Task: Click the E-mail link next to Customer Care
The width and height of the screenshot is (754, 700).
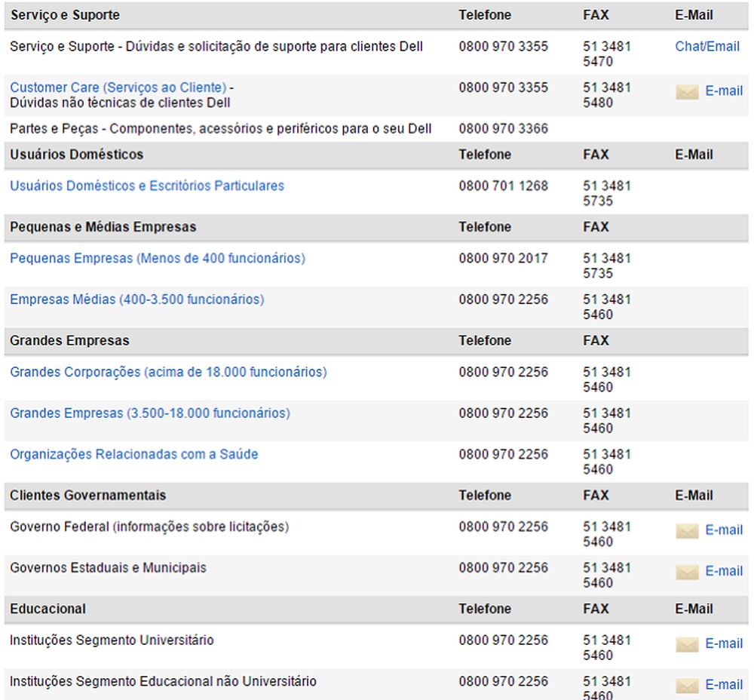Action: 724,91
